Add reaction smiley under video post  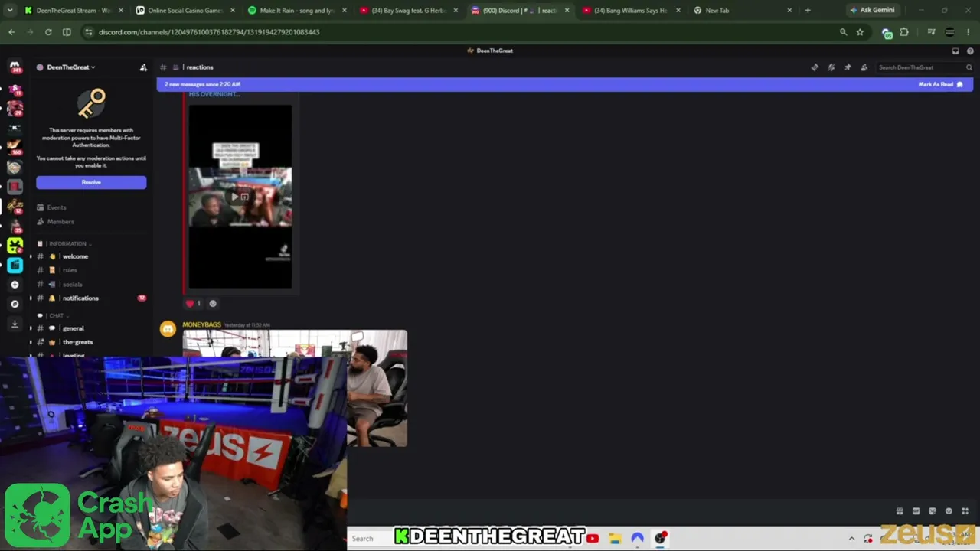(213, 304)
